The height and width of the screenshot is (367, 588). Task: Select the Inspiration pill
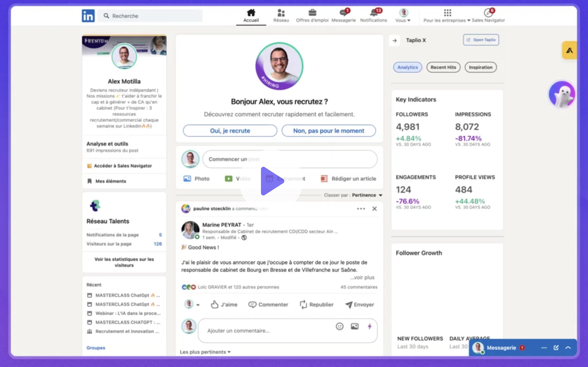pos(480,67)
